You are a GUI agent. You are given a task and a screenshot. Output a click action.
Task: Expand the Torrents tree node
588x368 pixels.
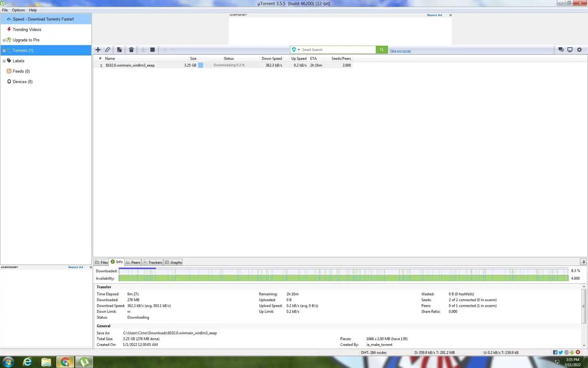(x=4, y=51)
